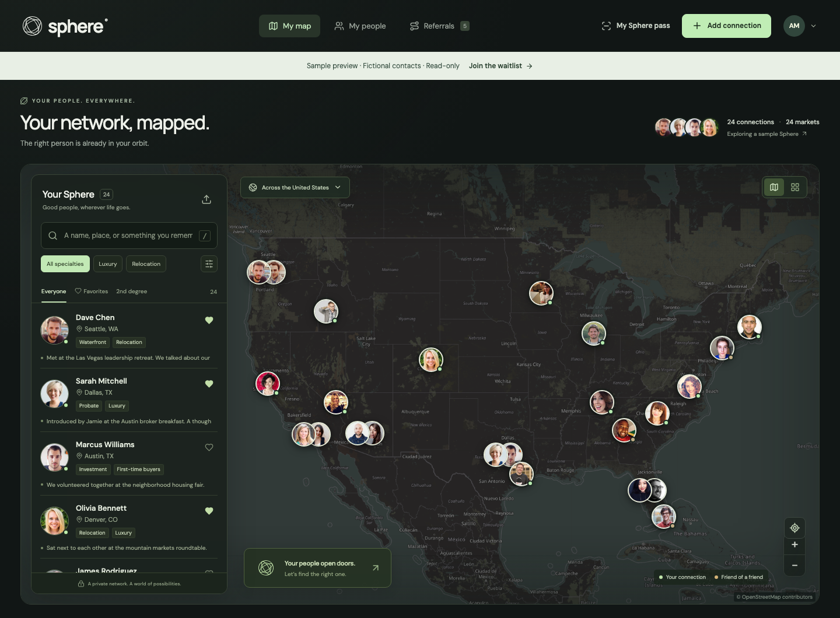Open the My people tab
The image size is (840, 618).
360,26
